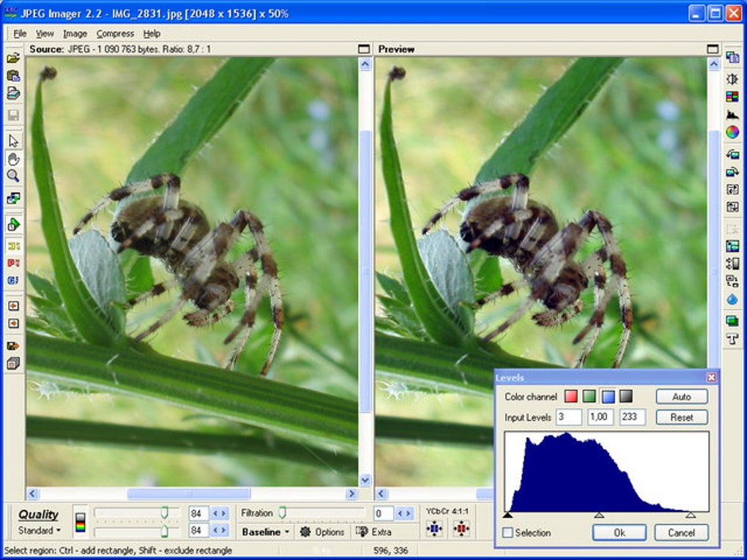Image resolution: width=747 pixels, height=560 pixels.
Task: Click source pane scroll down arrow
Action: pyautogui.click(x=365, y=480)
